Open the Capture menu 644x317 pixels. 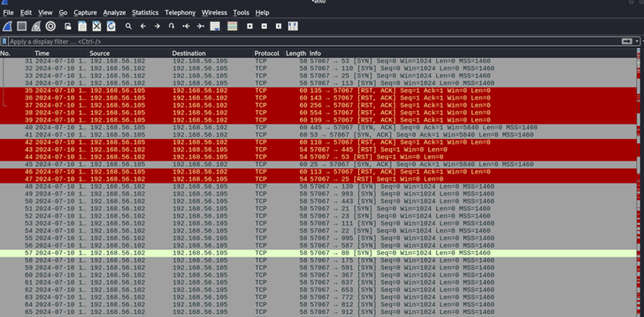point(85,13)
